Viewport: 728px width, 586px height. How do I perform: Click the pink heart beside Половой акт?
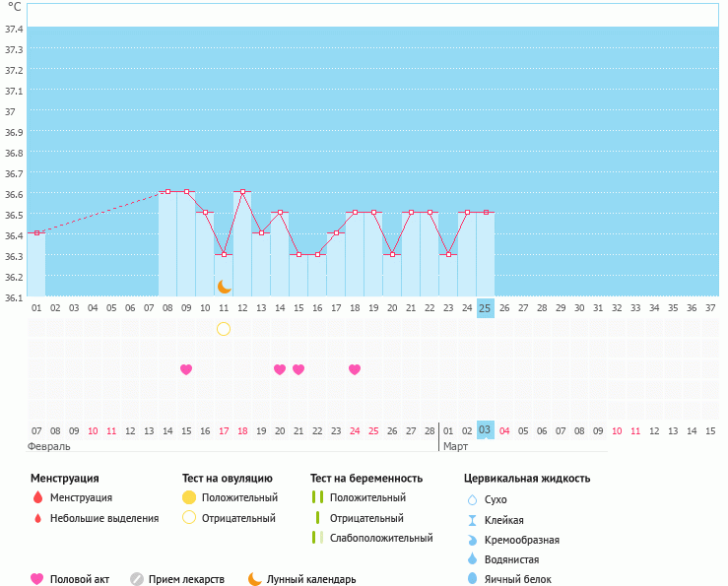click(37, 579)
